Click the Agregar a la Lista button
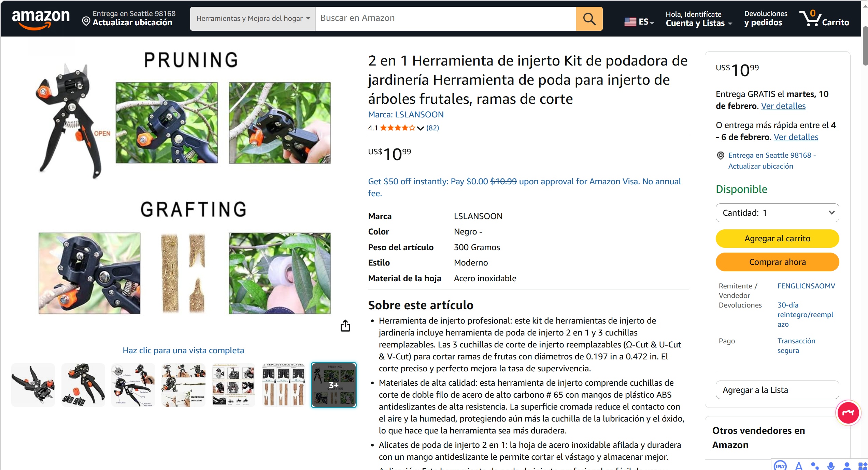Screen dimensions: 868x470 tap(777, 390)
